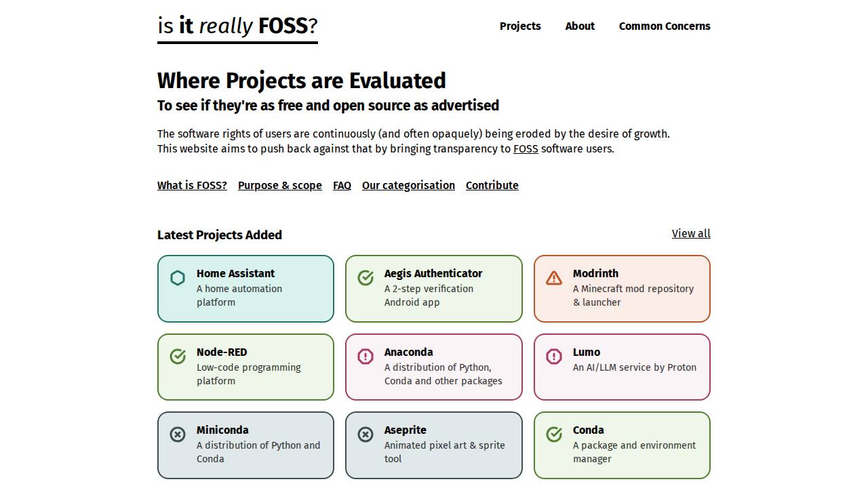Image resolution: width=868 pixels, height=488 pixels.
Task: Open the About page in navigation
Action: click(x=580, y=26)
